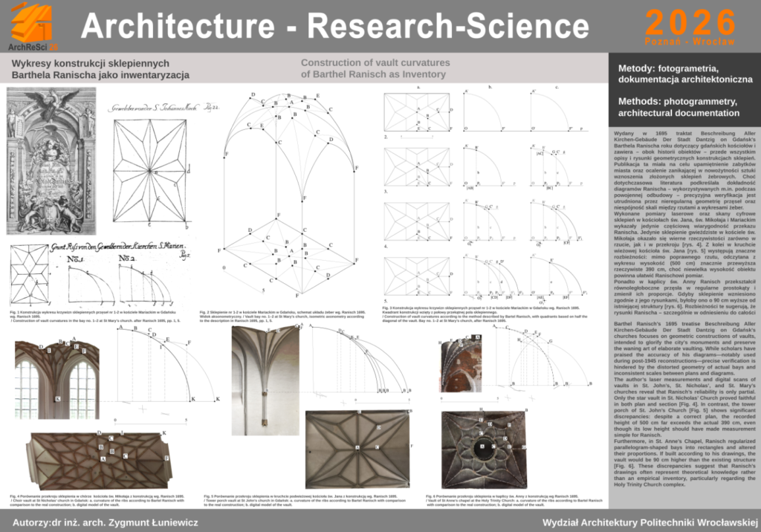The height and width of the screenshot is (532, 761).
Task: Click the orange 2026 year text
Action: [x=690, y=21]
